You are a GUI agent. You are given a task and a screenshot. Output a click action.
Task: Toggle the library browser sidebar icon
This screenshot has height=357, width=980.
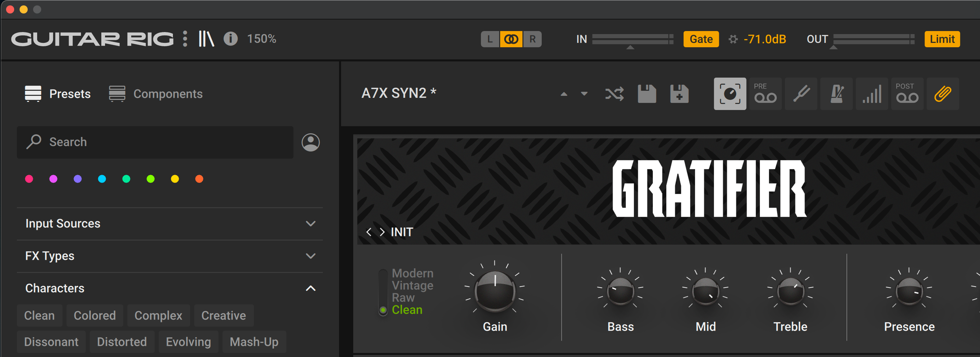tap(206, 39)
